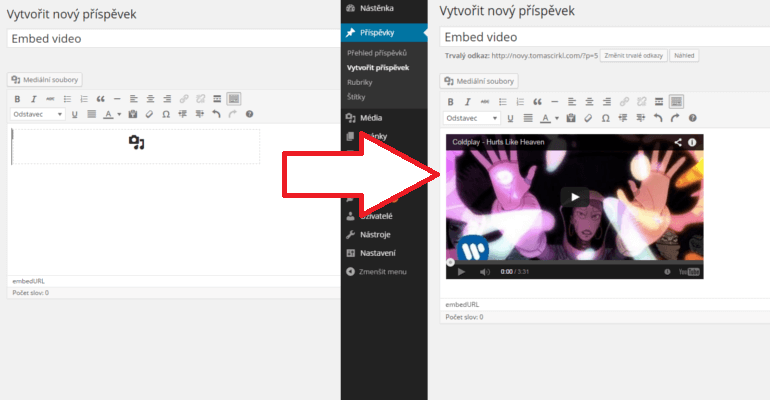Toggle italic in the right editor toolbar
The image size is (770, 400).
pyautogui.click(x=468, y=102)
